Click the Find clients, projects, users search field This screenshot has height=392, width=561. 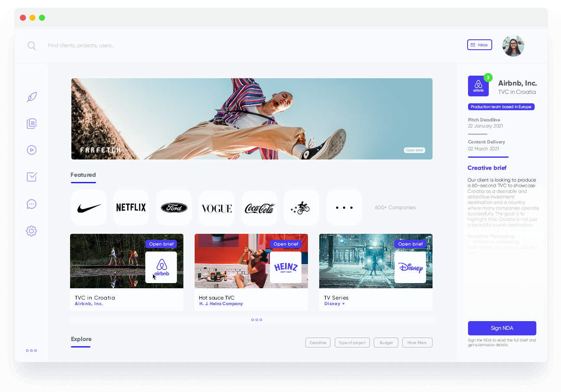coord(81,45)
